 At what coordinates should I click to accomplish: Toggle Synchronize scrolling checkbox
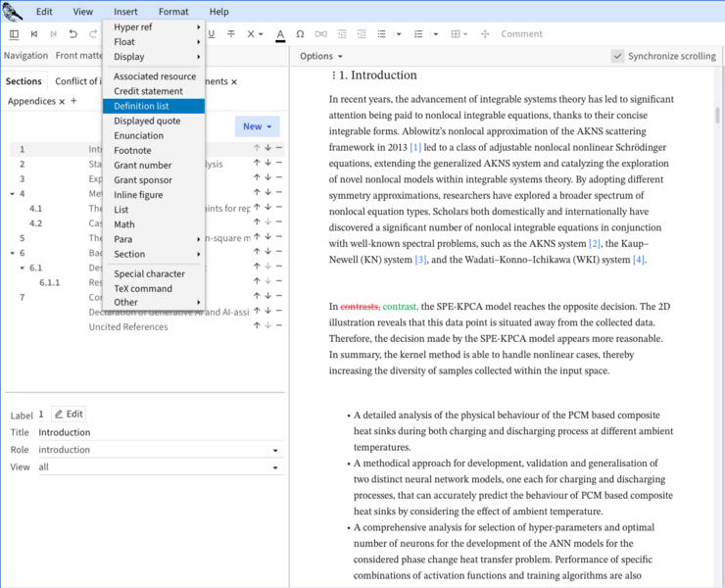pyautogui.click(x=617, y=56)
